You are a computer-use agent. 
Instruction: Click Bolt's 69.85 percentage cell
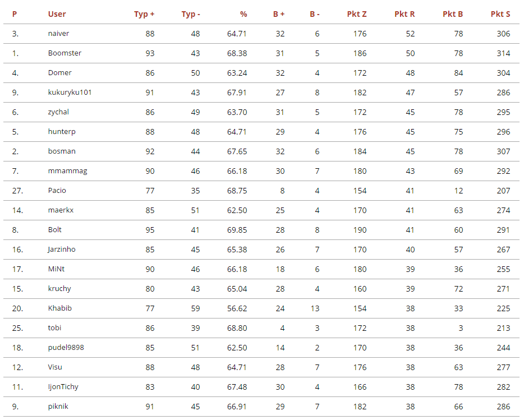(237, 230)
